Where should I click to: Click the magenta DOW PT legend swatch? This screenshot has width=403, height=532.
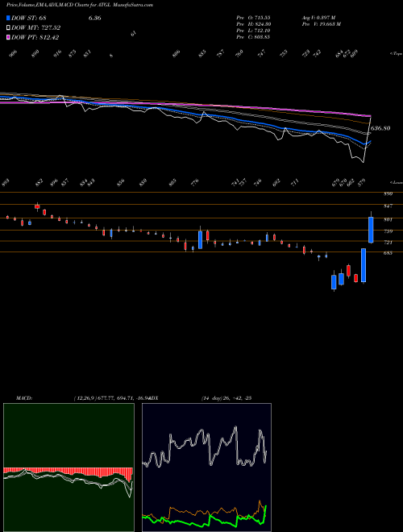coord(8,37)
